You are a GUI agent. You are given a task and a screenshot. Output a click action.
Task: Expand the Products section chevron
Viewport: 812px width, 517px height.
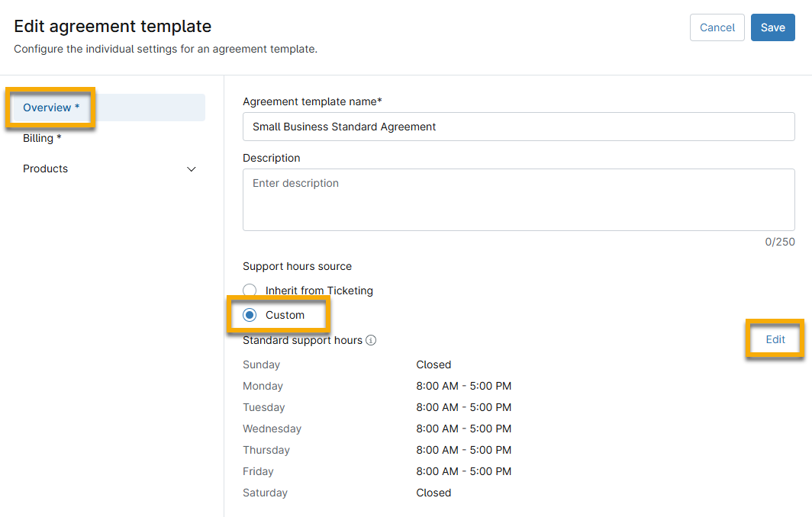(x=192, y=169)
